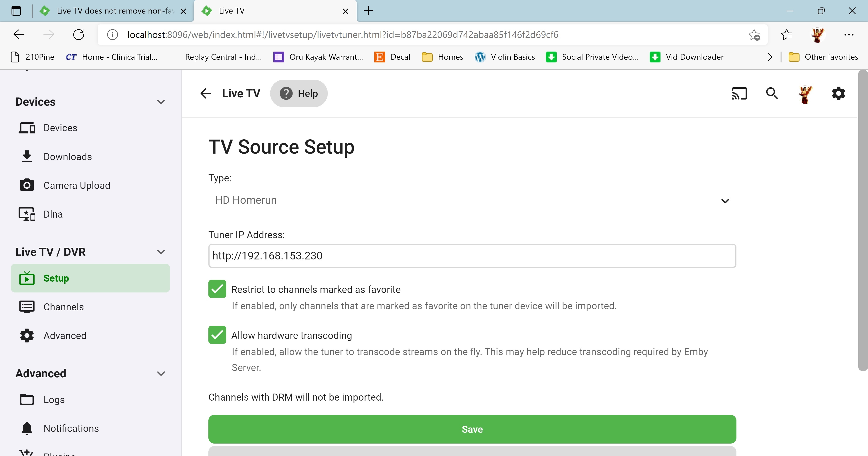Click the green Save button
868x456 pixels.
[x=472, y=429]
